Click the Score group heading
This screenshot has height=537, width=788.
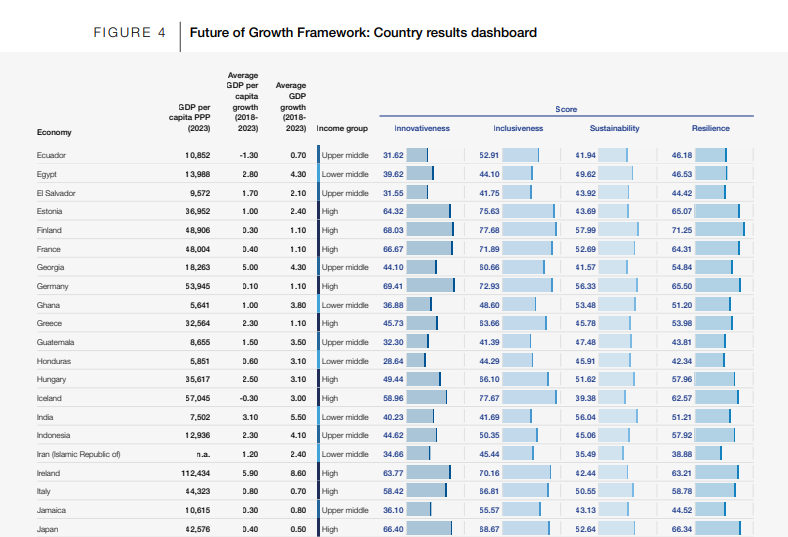(566, 109)
